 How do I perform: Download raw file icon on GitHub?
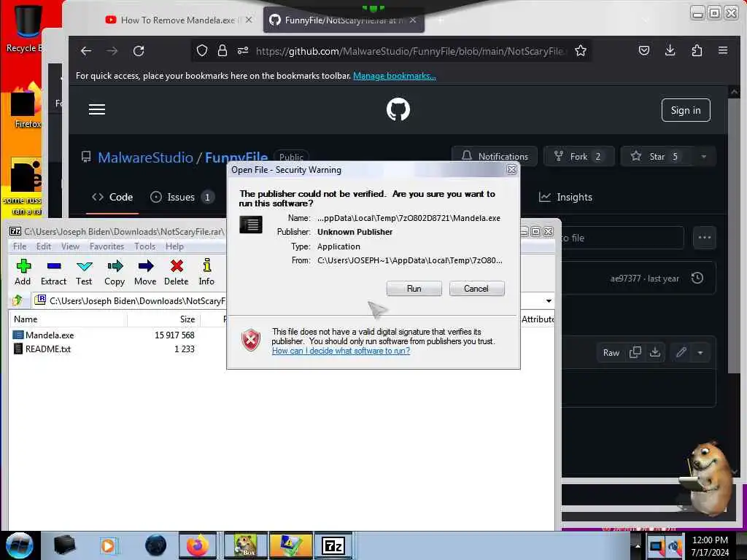[655, 352]
